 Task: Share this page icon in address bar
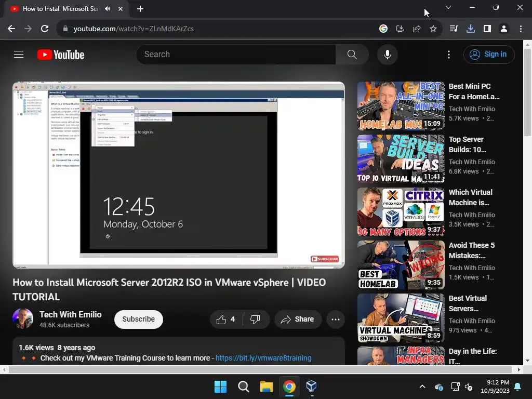point(417,29)
